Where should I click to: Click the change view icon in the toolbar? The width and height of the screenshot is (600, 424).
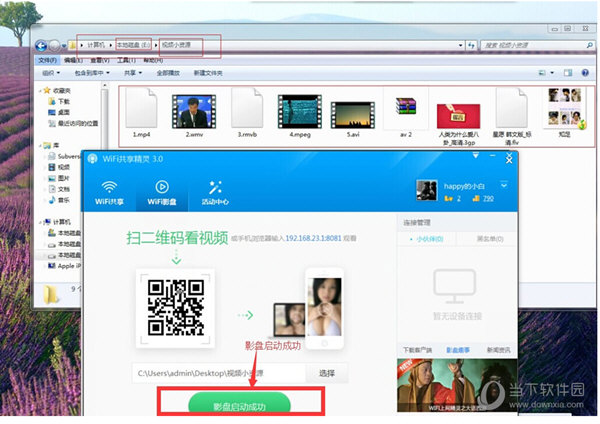click(542, 73)
